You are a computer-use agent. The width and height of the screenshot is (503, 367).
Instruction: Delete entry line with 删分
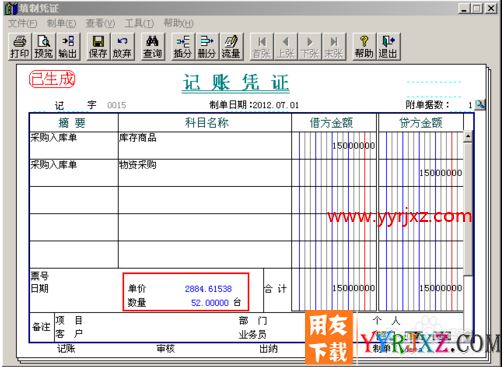(207, 46)
